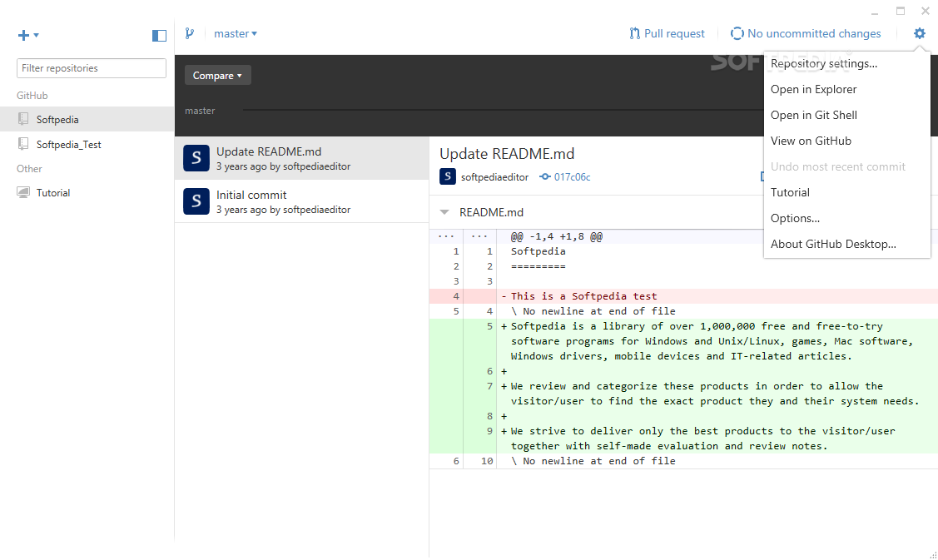
Task: Click the Other section heading
Action: point(29,169)
